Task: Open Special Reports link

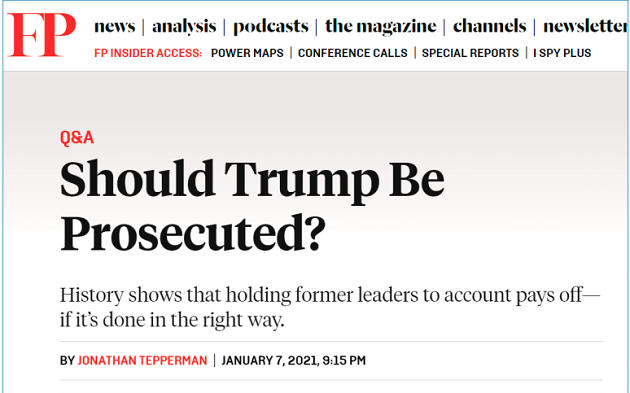Action: click(x=470, y=53)
